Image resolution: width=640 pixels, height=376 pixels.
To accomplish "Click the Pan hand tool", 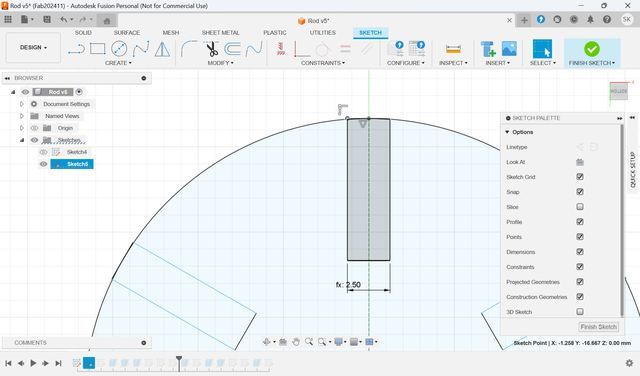I will click(296, 342).
